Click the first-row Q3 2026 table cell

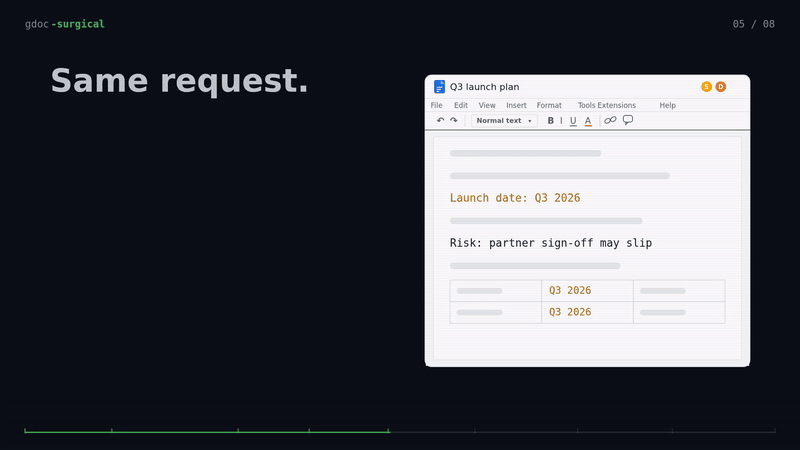coord(587,290)
